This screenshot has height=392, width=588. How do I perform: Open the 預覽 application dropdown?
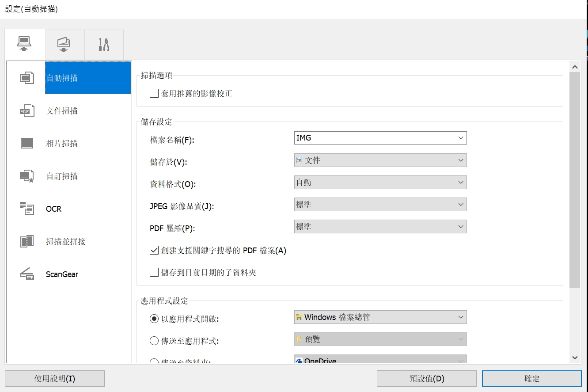(x=380, y=339)
